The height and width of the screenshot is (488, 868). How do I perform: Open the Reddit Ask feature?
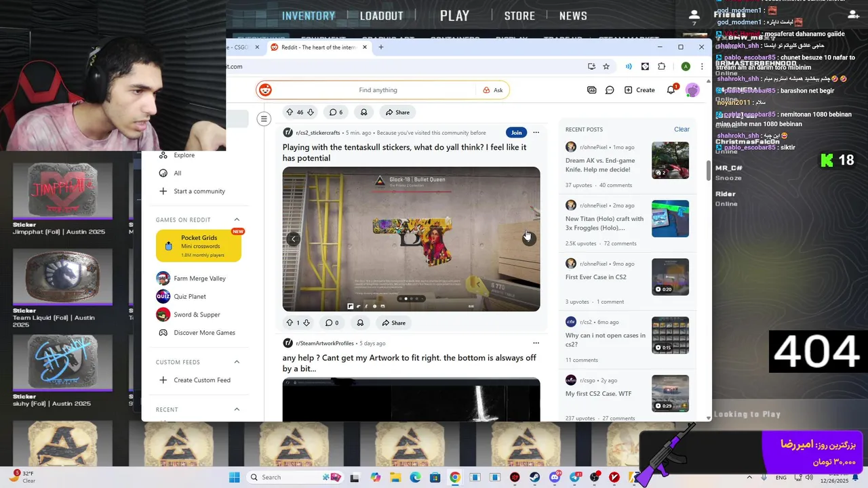(493, 90)
